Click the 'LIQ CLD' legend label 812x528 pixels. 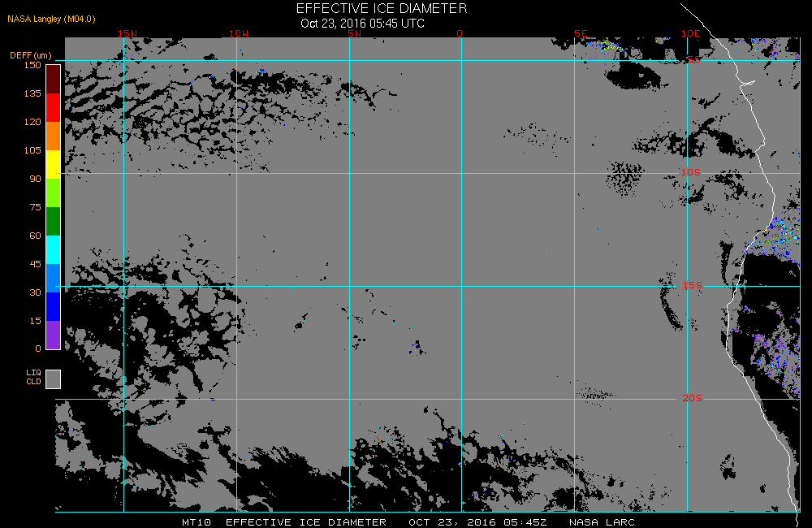33,377
